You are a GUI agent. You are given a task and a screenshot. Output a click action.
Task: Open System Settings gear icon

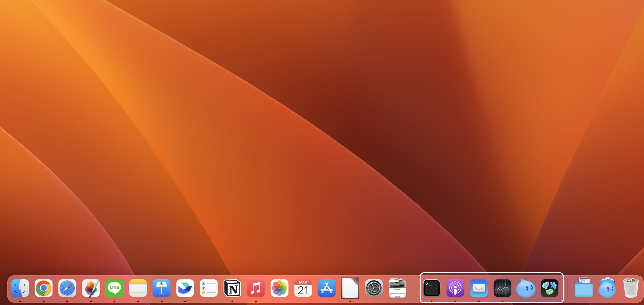tap(374, 288)
